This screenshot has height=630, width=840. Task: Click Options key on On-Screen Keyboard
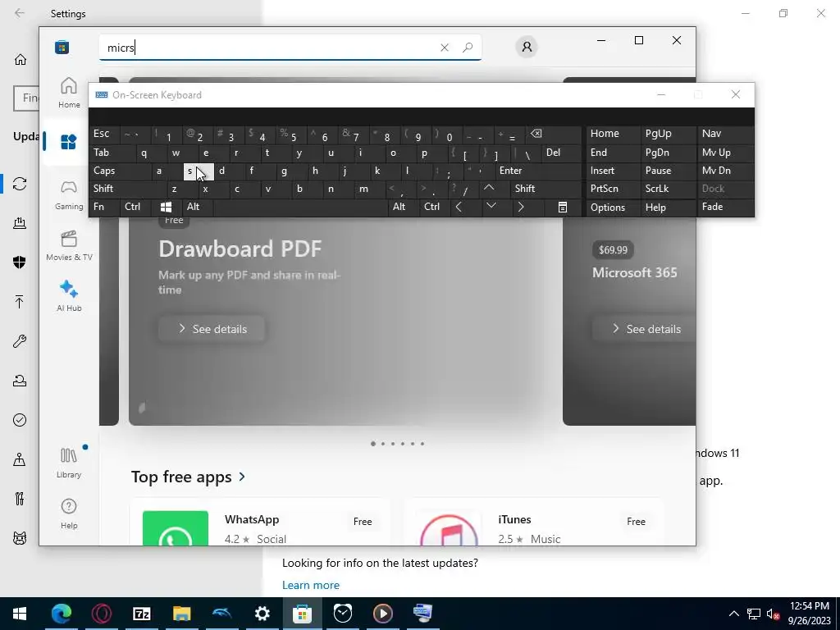(x=613, y=207)
